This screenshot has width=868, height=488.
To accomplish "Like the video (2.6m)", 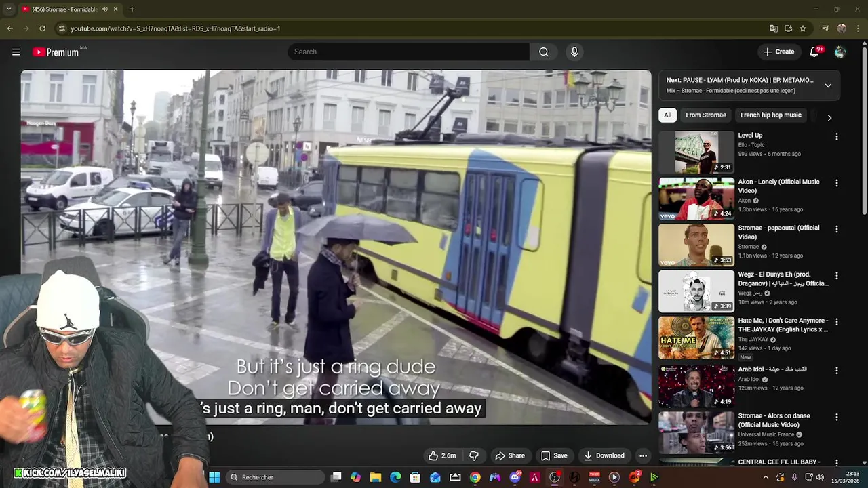I will pos(441,456).
